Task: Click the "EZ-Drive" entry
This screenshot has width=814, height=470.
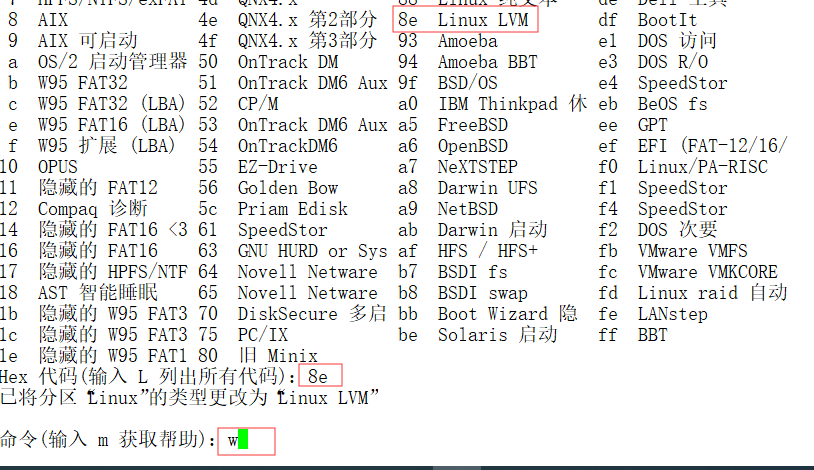Action: click(x=278, y=167)
